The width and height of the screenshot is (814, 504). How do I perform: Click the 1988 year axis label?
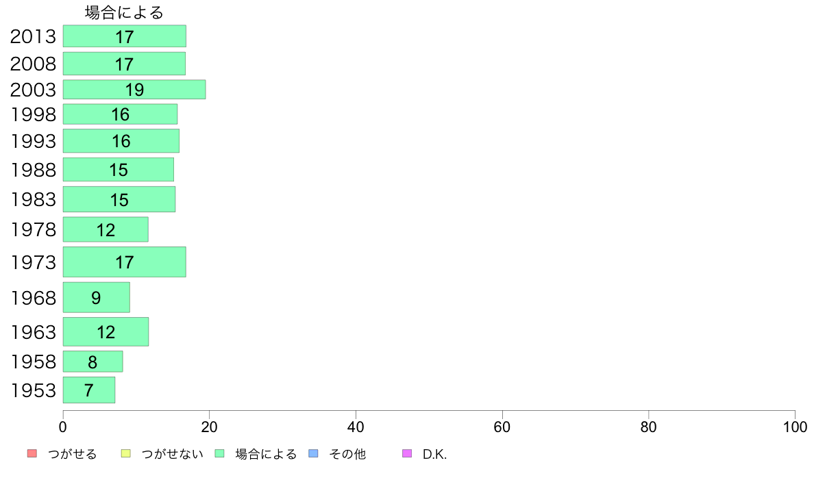33,171
